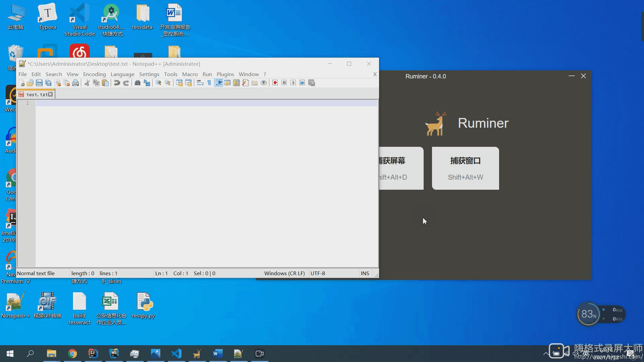Expand the Language menu
Image resolution: width=644 pixels, height=362 pixels.
(122, 74)
